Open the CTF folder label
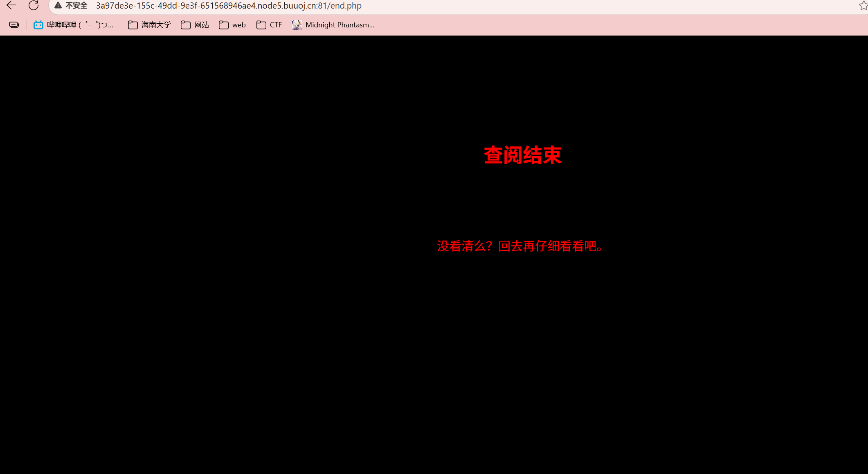Image resolution: width=868 pixels, height=474 pixels. [276, 25]
